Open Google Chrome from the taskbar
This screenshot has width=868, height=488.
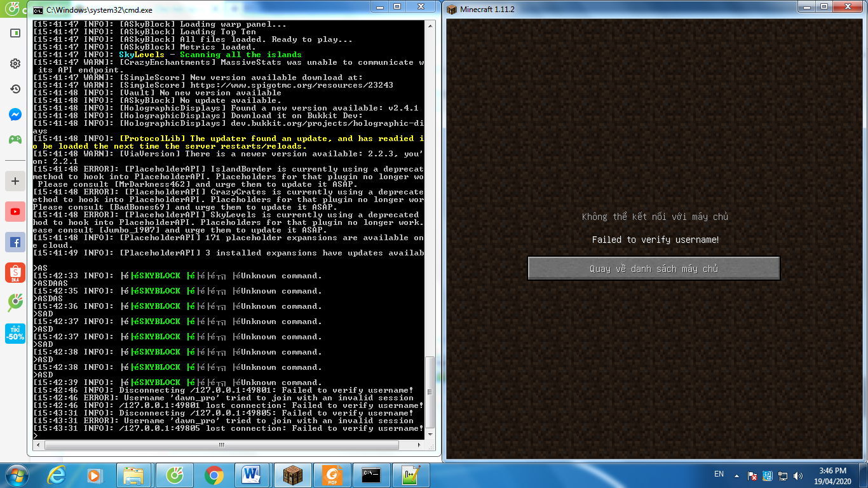[x=214, y=475]
